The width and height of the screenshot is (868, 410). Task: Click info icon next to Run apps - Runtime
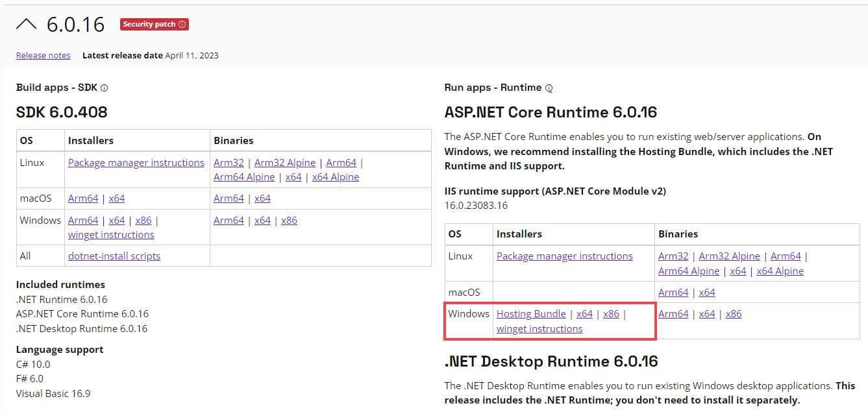tap(549, 88)
